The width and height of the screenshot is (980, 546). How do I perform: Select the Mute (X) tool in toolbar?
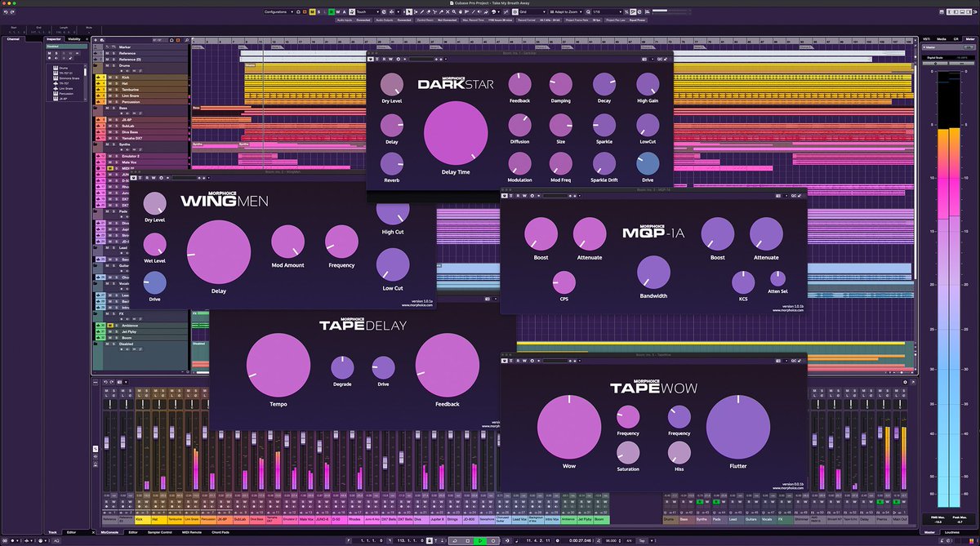pyautogui.click(x=448, y=12)
